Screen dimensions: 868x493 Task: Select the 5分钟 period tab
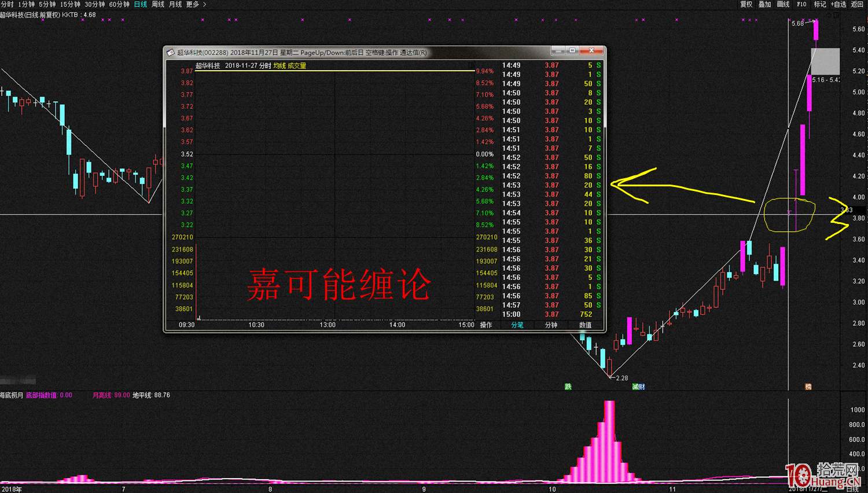tap(47, 4)
